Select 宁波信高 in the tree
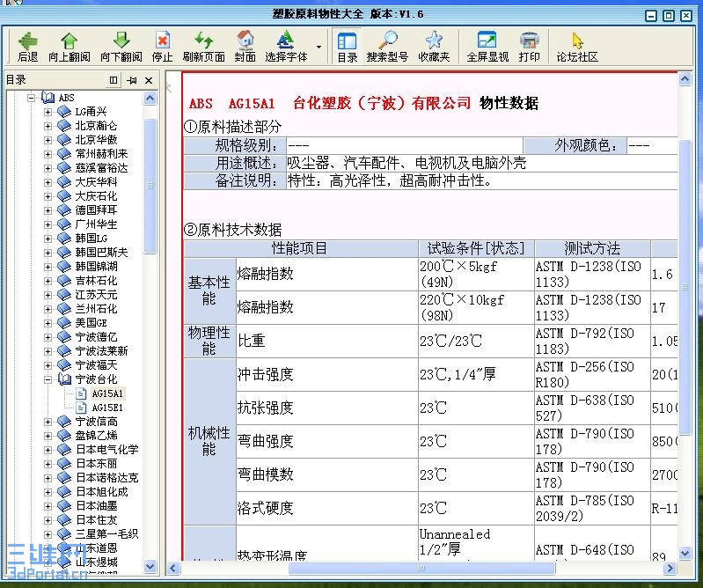The image size is (703, 588). tap(96, 422)
